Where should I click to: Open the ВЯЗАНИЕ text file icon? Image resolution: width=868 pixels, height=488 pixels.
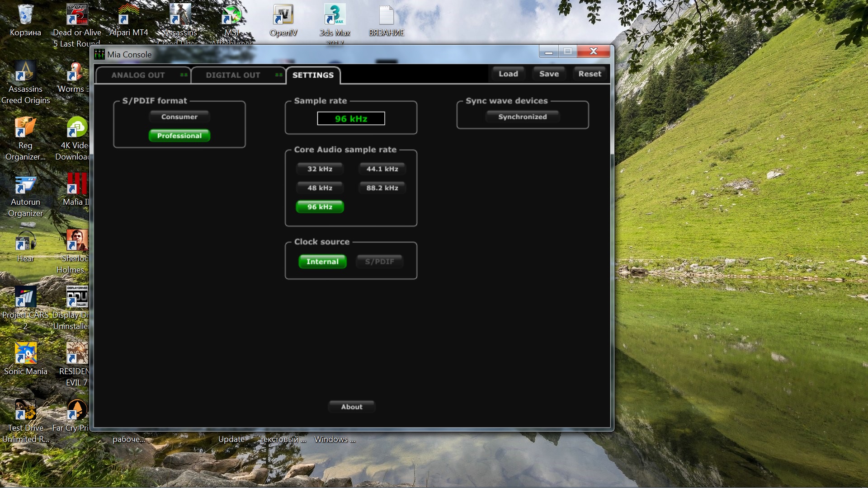point(386,15)
